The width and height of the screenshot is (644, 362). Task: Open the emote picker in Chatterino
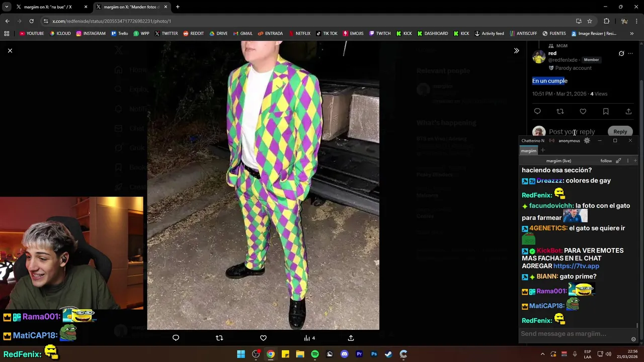633,339
